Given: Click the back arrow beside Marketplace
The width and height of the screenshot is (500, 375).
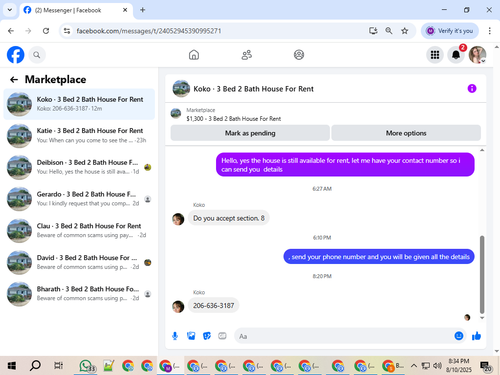Looking at the screenshot, I should tap(14, 80).
